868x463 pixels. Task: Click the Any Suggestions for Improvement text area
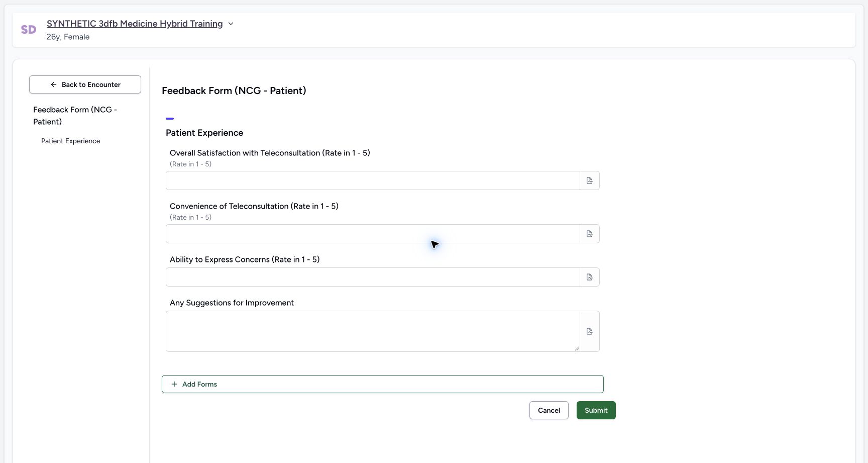pyautogui.click(x=373, y=331)
